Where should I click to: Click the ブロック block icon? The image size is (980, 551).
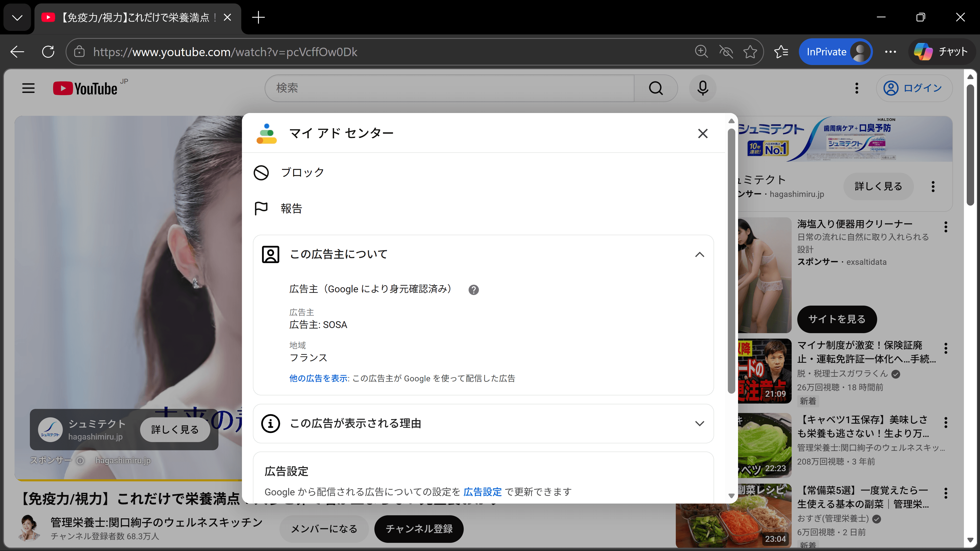[261, 173]
